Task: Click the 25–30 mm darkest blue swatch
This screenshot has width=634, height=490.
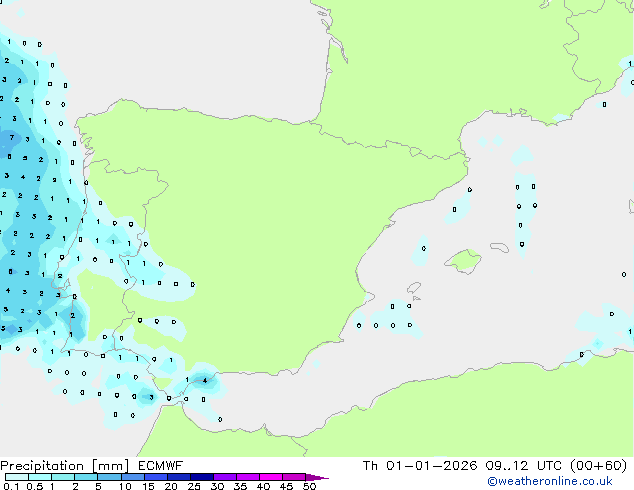Action: pos(201,477)
